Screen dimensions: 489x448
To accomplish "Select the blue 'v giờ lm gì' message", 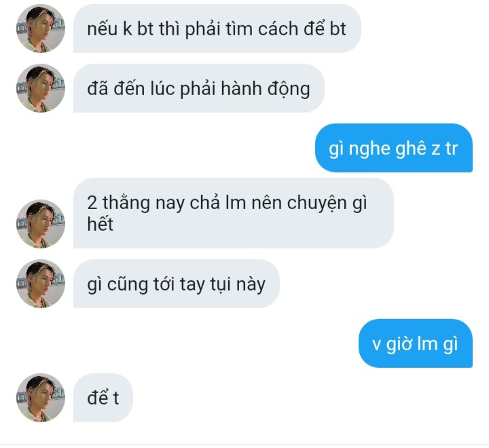I will (x=416, y=343).
